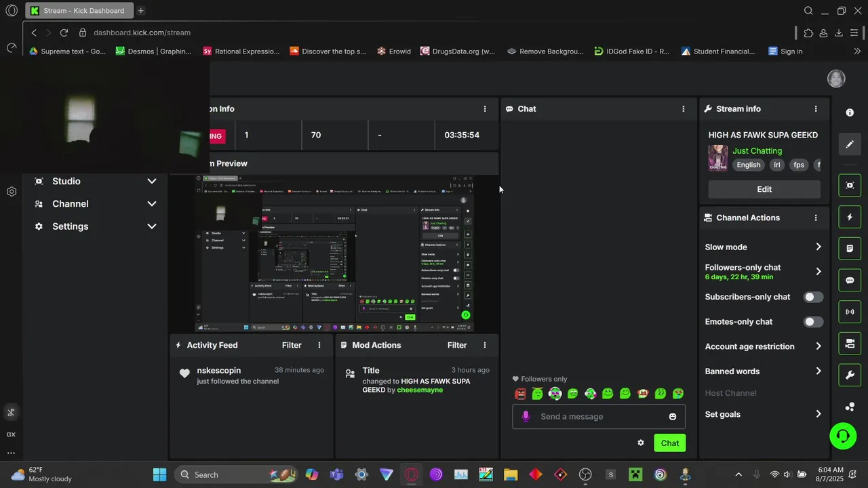Click Filter in Mod Actions

[457, 345]
